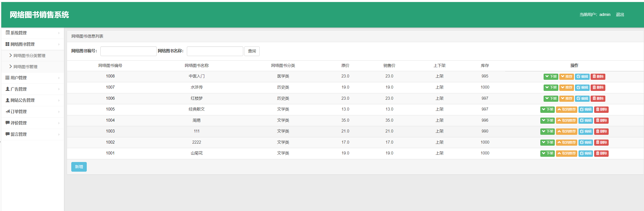Expand 订单管理 with its right arrow
The height and width of the screenshot is (211, 644).
[59, 112]
